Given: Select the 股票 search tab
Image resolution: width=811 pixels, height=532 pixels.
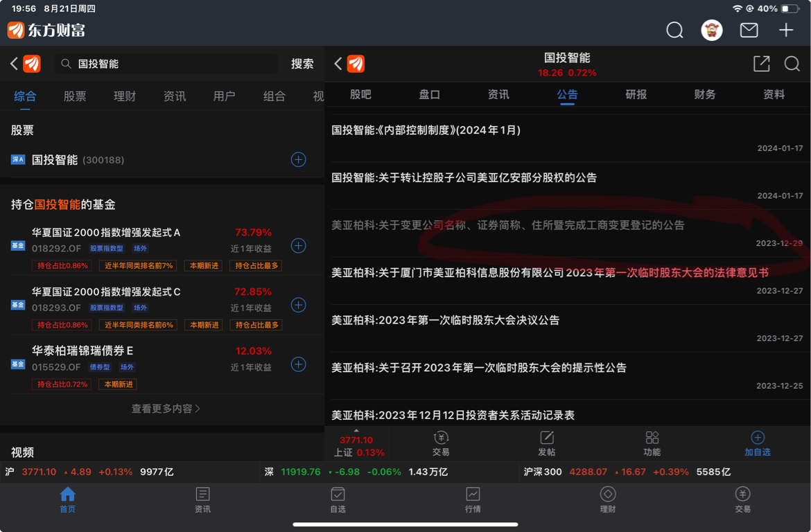Looking at the screenshot, I should [75, 96].
